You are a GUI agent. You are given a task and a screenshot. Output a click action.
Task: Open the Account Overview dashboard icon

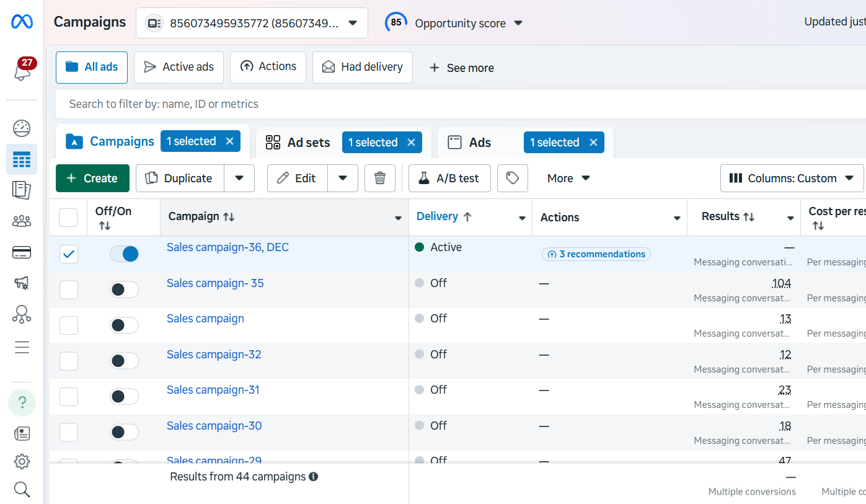[x=21, y=128]
